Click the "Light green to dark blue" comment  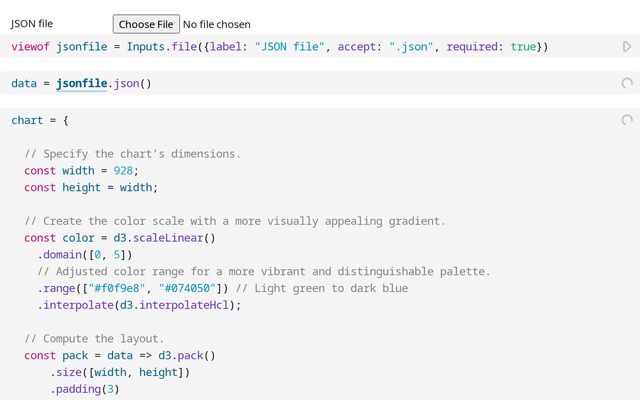tap(331, 289)
